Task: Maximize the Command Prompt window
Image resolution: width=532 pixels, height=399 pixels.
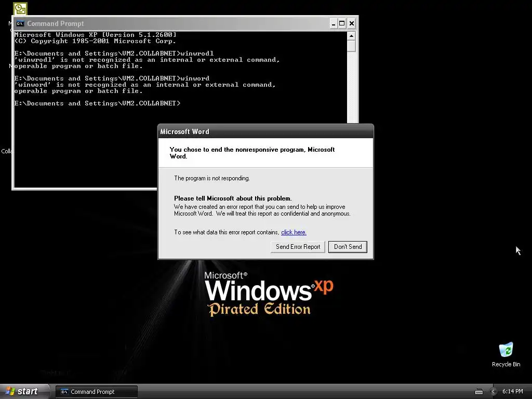Action: point(342,23)
